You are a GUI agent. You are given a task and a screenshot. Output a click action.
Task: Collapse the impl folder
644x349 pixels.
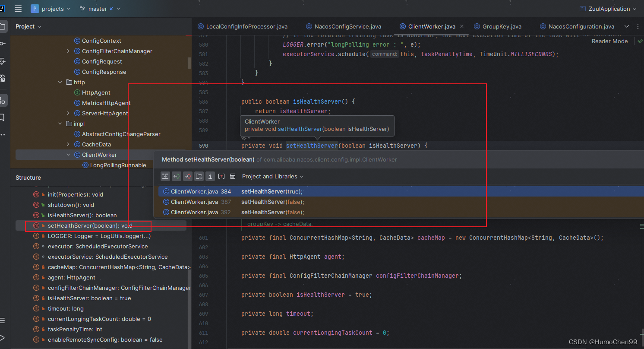click(x=60, y=124)
